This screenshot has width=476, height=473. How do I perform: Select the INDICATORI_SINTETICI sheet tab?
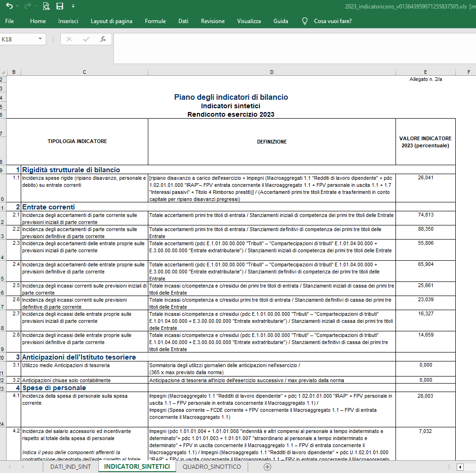[137, 466]
